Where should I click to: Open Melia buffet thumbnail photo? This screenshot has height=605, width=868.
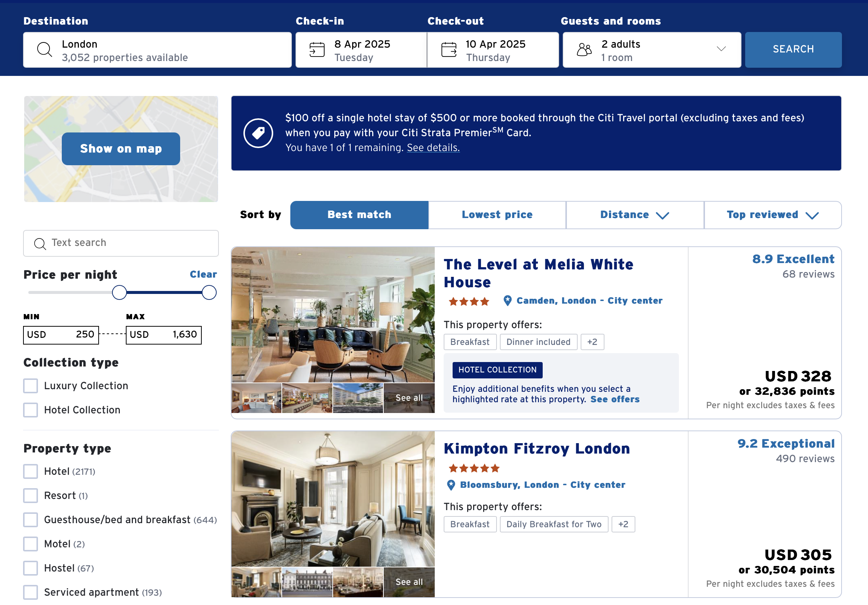pos(307,398)
